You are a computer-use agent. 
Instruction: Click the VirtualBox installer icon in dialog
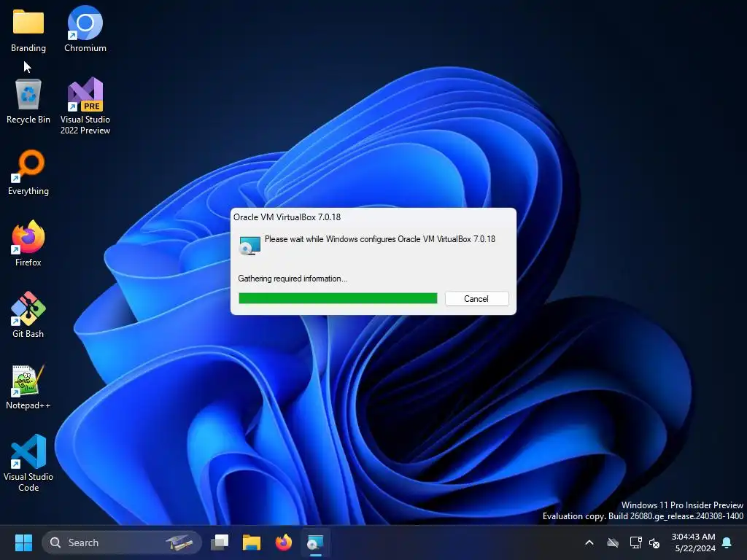coord(249,245)
